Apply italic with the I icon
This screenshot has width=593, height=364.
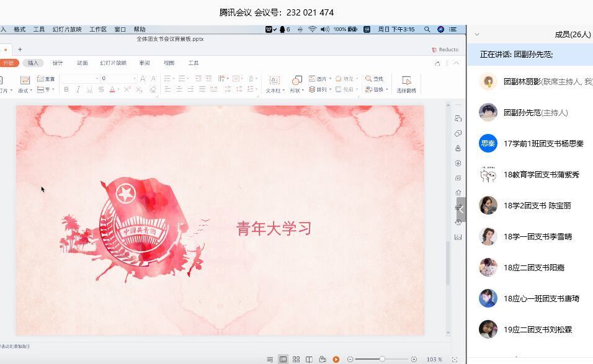(78, 90)
